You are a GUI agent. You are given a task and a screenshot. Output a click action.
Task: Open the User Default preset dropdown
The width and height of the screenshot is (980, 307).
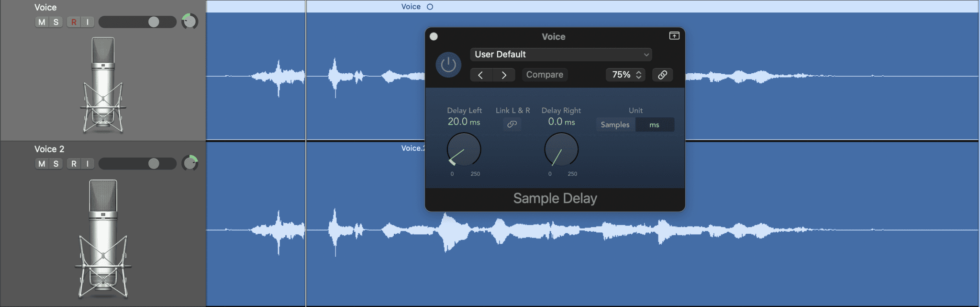561,55
